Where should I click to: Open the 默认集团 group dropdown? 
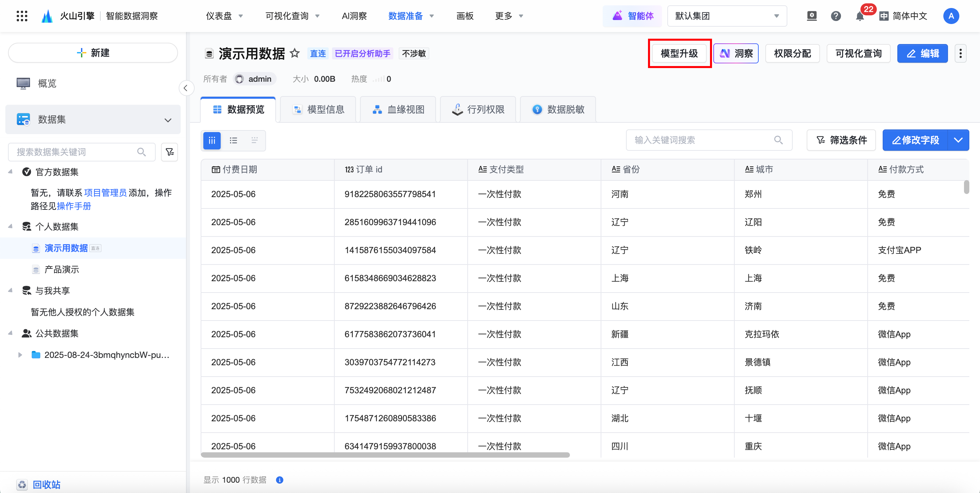click(727, 16)
